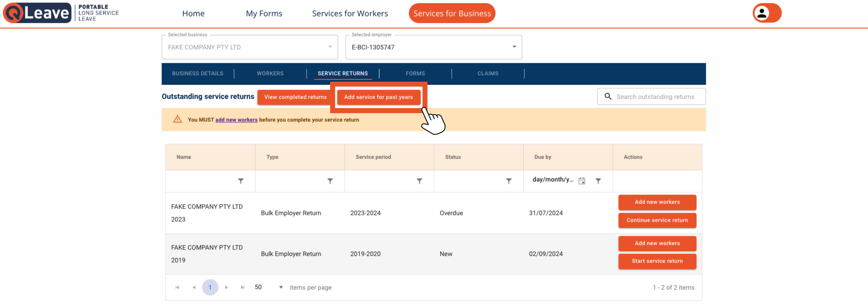The image size is (868, 304).
Task: Open the Home menu item
Action: pos(193,13)
